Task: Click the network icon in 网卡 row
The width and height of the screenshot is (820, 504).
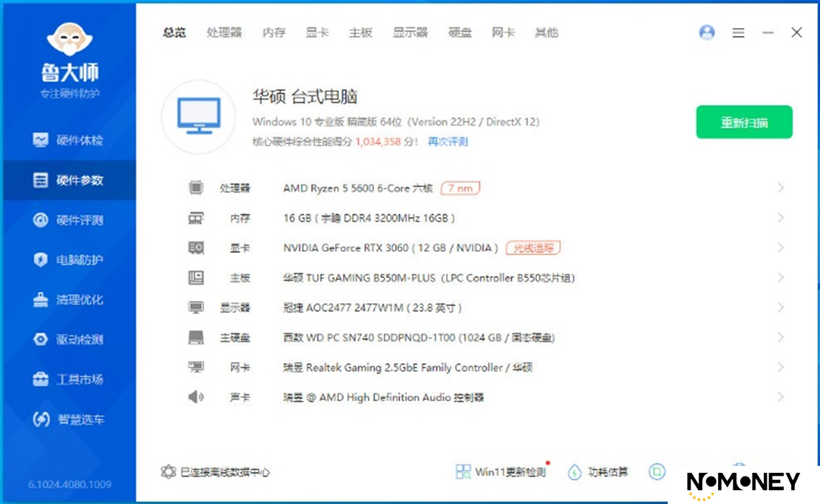Action: pos(196,367)
